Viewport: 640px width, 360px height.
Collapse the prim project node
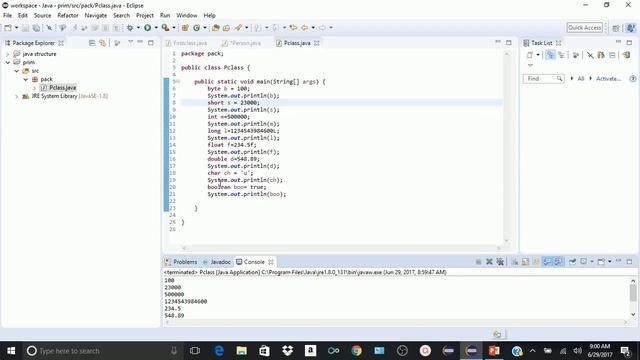pos(7,62)
